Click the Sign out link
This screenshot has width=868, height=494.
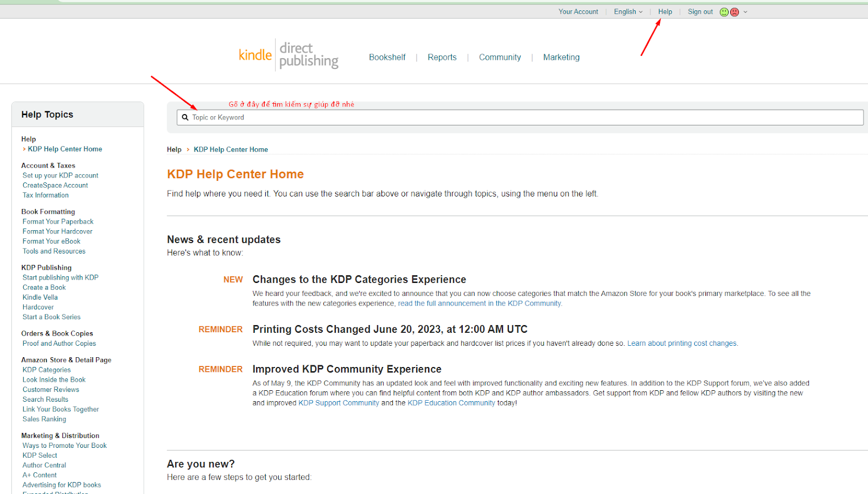[700, 11]
